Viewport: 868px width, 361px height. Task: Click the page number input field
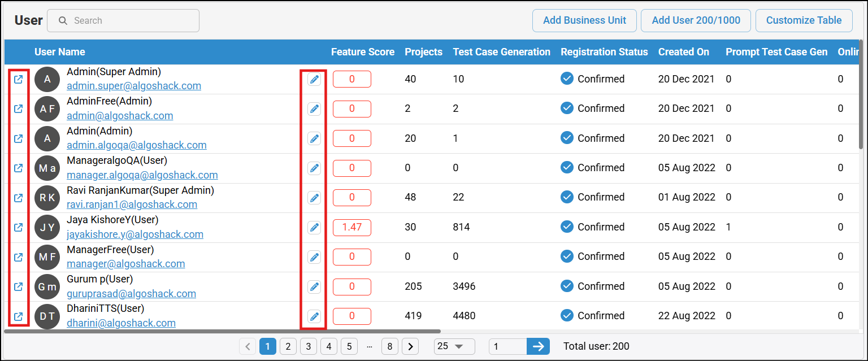pos(507,346)
